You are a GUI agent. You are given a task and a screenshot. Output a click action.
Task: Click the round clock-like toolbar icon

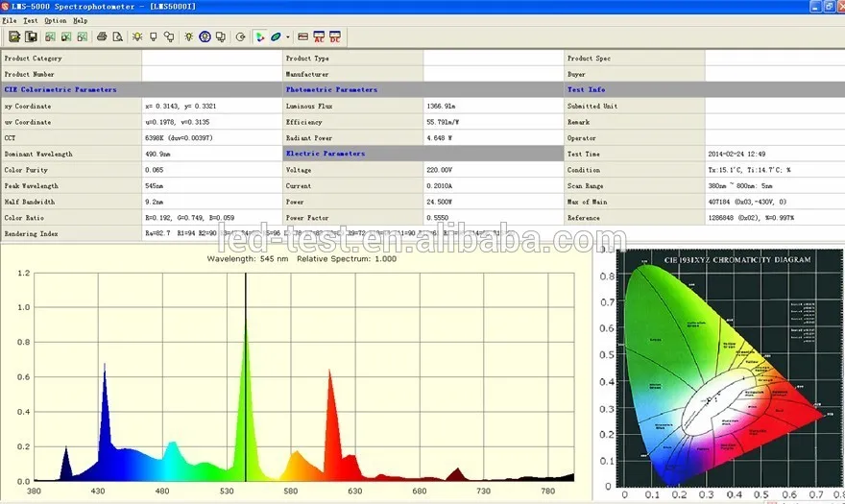tap(240, 37)
